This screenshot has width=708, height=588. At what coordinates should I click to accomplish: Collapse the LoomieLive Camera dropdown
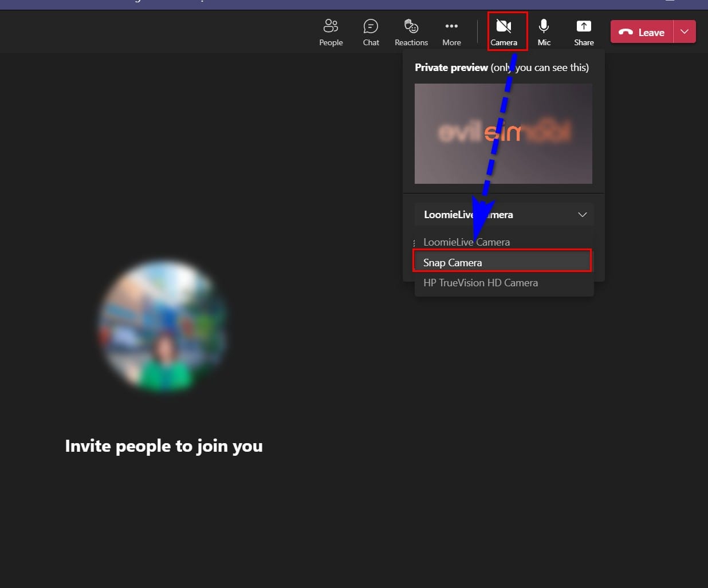tap(504, 215)
